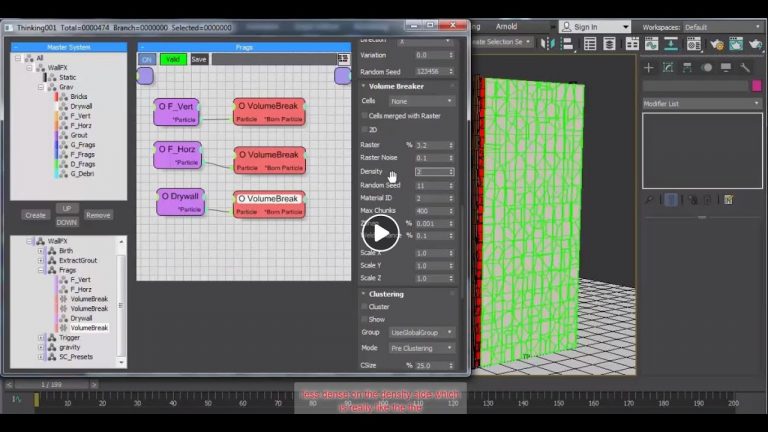
Task: Open the Mode dropdown Pre Clustering
Action: click(x=421, y=348)
